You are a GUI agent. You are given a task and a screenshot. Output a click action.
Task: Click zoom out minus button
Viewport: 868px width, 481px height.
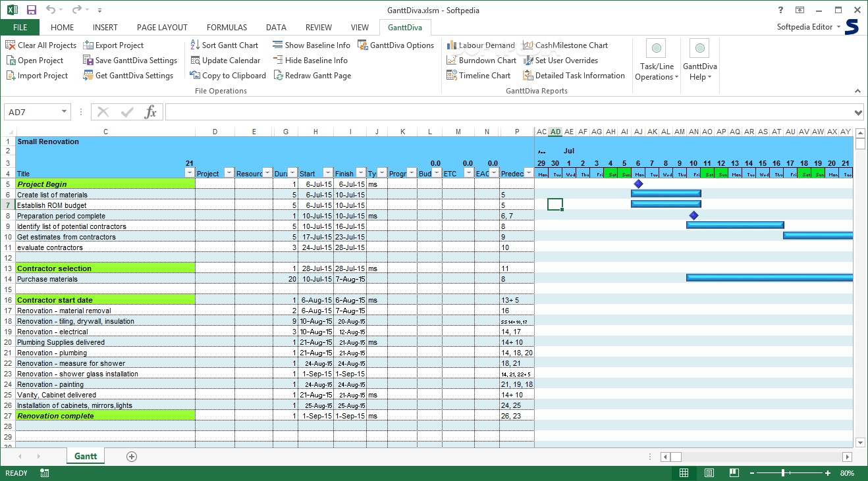(751, 473)
